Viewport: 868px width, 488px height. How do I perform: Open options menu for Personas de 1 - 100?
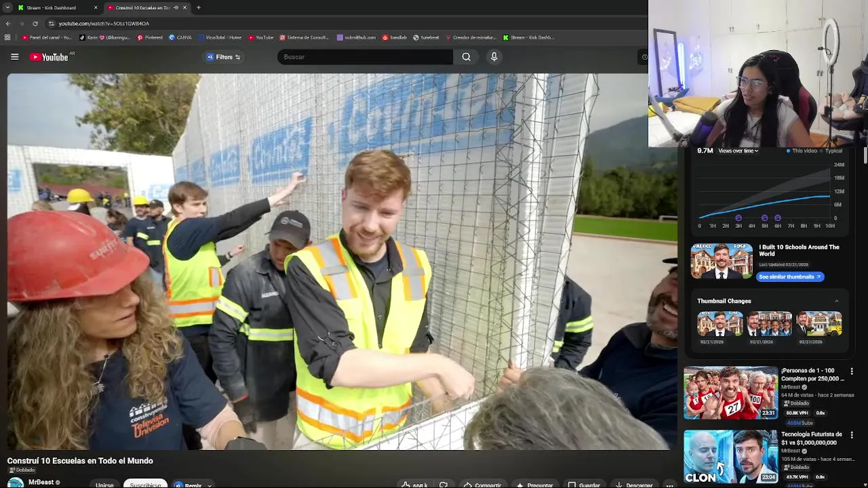852,371
